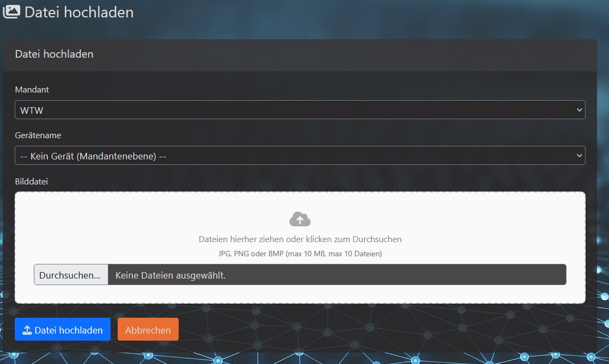609x364 pixels.
Task: Select the 'Kein Gerät (Mandantenebene)' option text
Action: pyautogui.click(x=93, y=156)
